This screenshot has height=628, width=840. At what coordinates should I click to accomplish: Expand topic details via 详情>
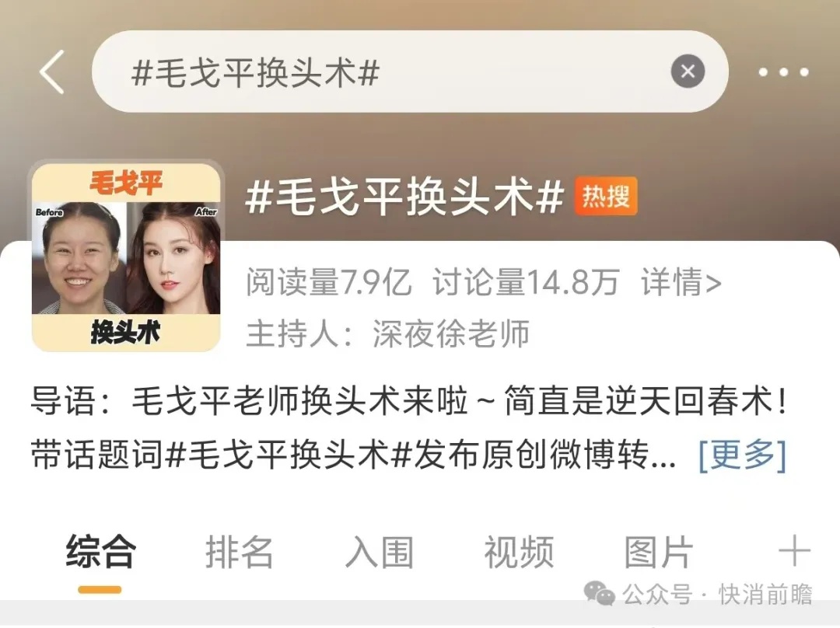pyautogui.click(x=681, y=281)
